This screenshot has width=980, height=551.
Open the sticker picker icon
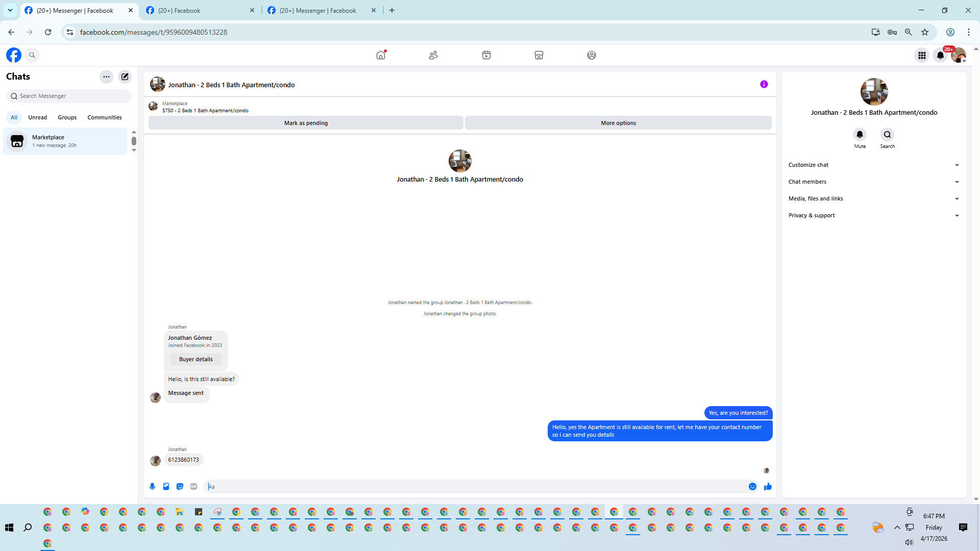coord(180,487)
